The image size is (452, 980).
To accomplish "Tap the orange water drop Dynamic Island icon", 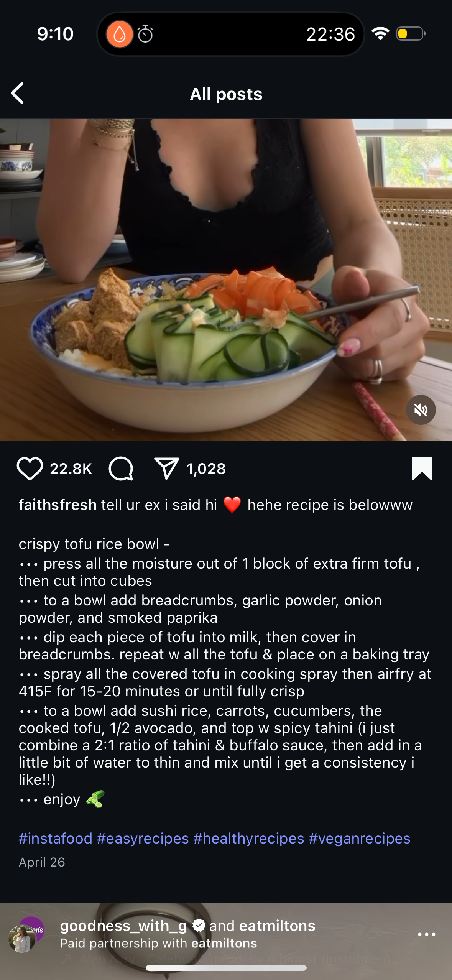I will pyautogui.click(x=120, y=34).
